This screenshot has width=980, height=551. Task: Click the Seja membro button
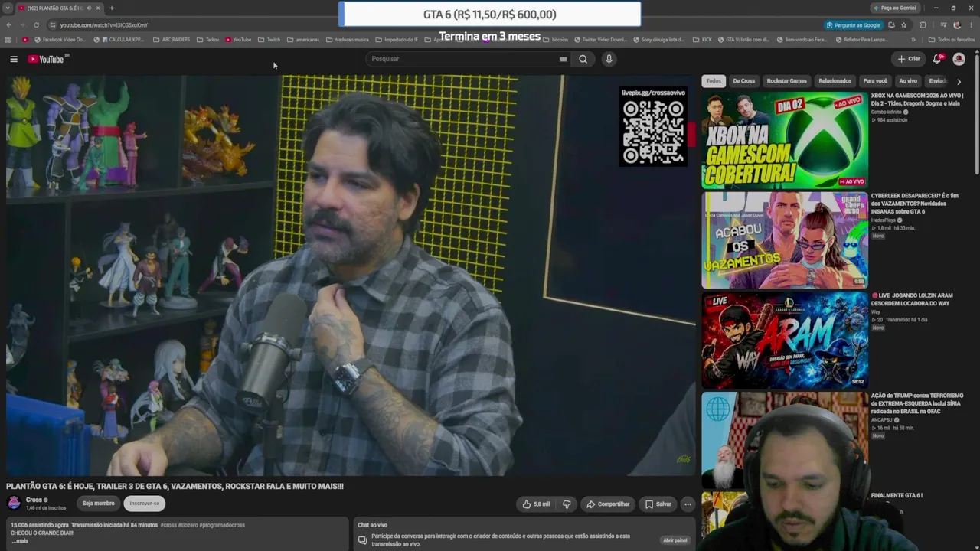[x=99, y=504]
